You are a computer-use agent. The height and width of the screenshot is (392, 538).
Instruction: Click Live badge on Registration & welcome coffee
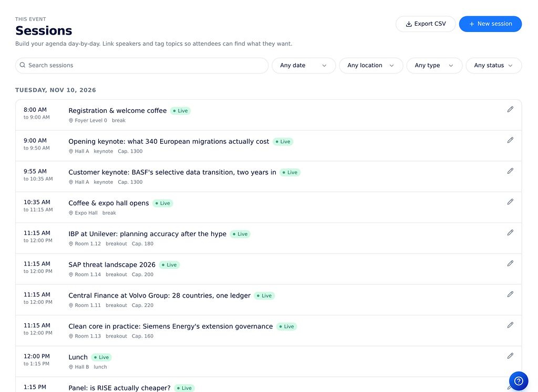181,111
